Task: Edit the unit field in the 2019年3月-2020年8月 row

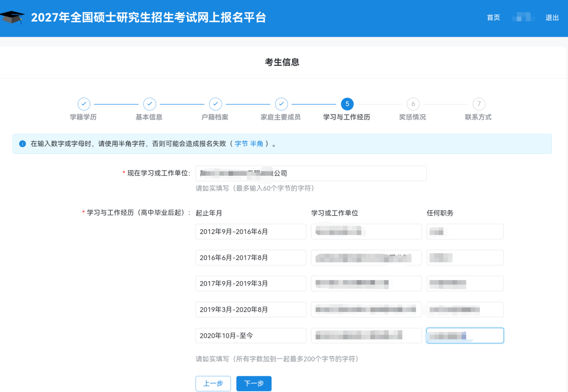Action: [x=366, y=310]
